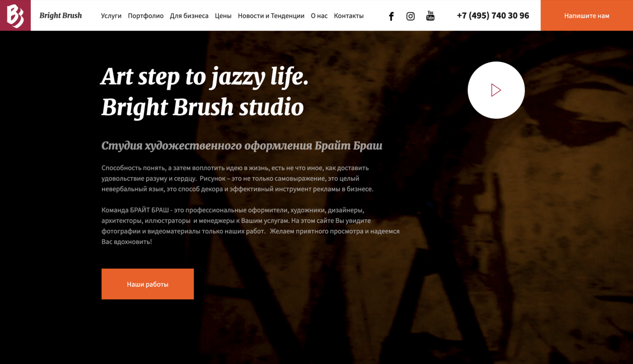Open Новости и Тенденции page
Image resolution: width=633 pixels, height=364 pixels.
coord(271,16)
